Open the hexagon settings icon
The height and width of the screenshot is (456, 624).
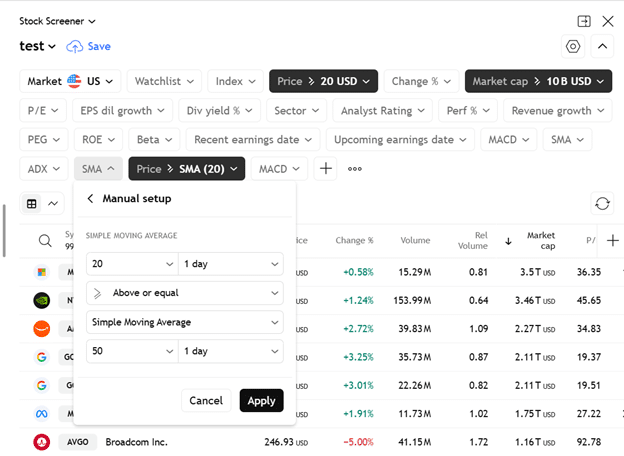[573, 46]
